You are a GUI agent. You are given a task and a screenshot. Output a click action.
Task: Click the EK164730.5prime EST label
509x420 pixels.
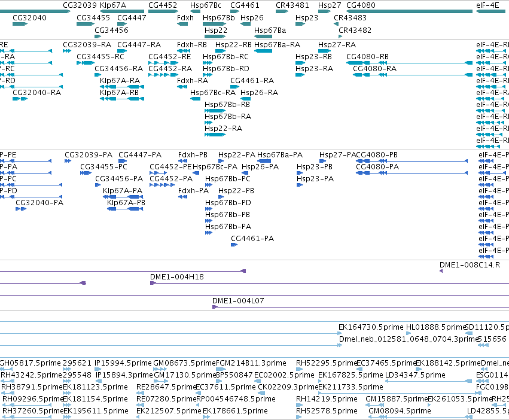(371, 327)
